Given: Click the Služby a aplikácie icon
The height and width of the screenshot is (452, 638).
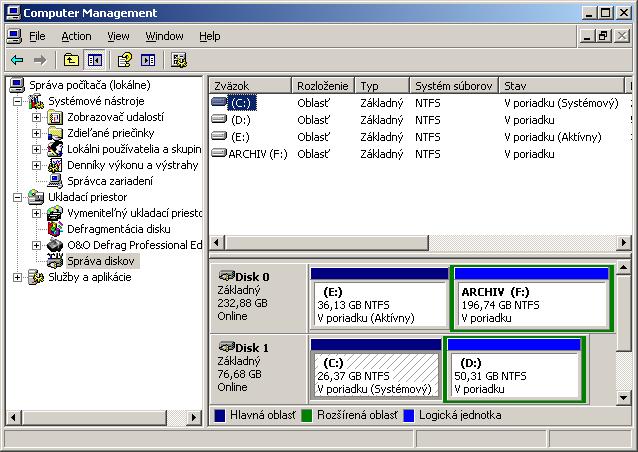Looking at the screenshot, I should point(36,277).
